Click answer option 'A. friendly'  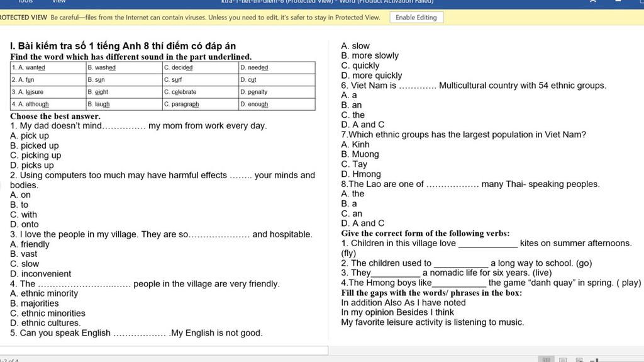point(30,244)
